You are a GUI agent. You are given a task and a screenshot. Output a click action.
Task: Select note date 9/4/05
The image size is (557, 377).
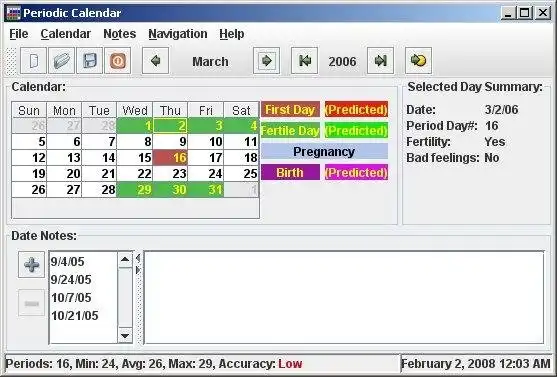click(x=67, y=262)
